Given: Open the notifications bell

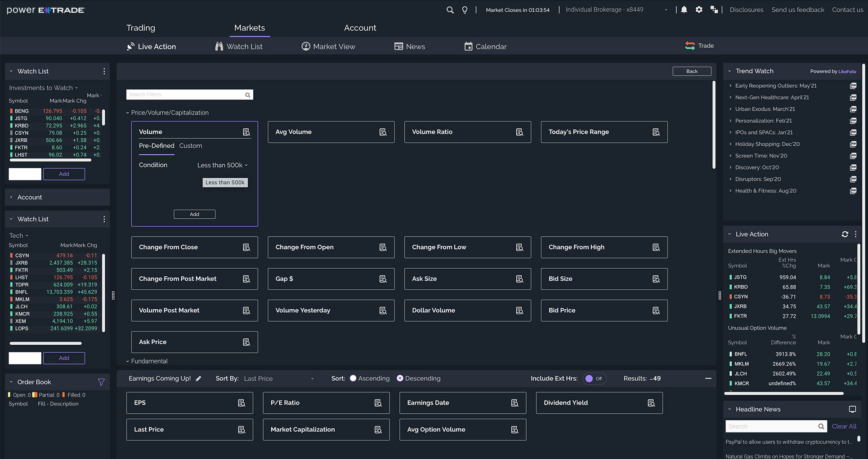Looking at the screenshot, I should [x=684, y=10].
